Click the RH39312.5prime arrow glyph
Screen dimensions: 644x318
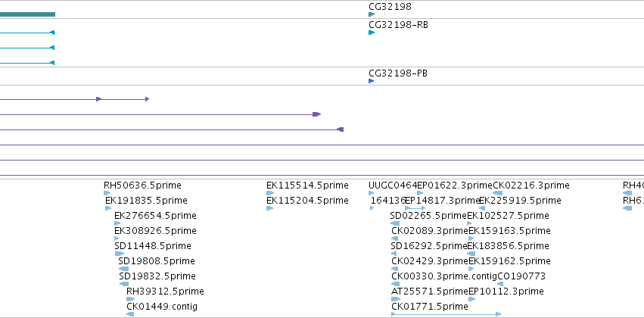(x=130, y=299)
